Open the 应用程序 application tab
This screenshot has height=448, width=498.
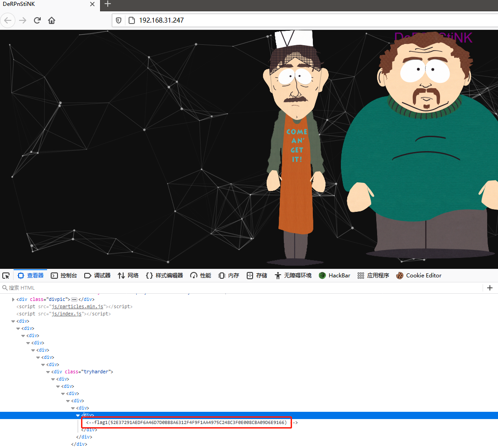pyautogui.click(x=373, y=276)
